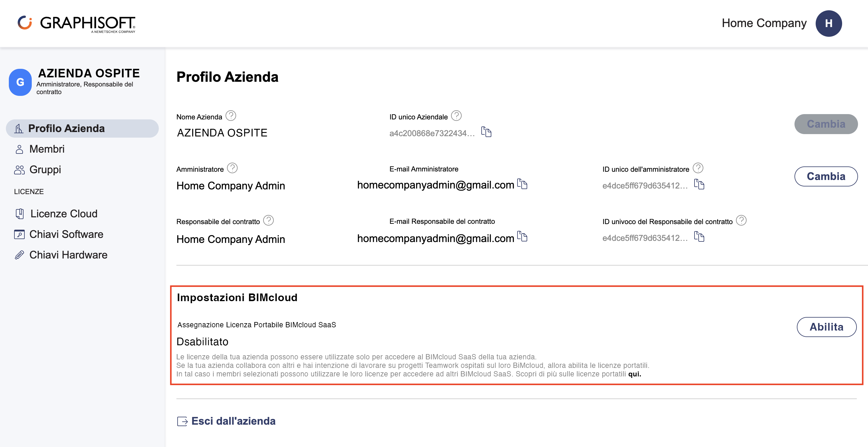Click the Azienda Ospite G avatar

click(x=20, y=82)
